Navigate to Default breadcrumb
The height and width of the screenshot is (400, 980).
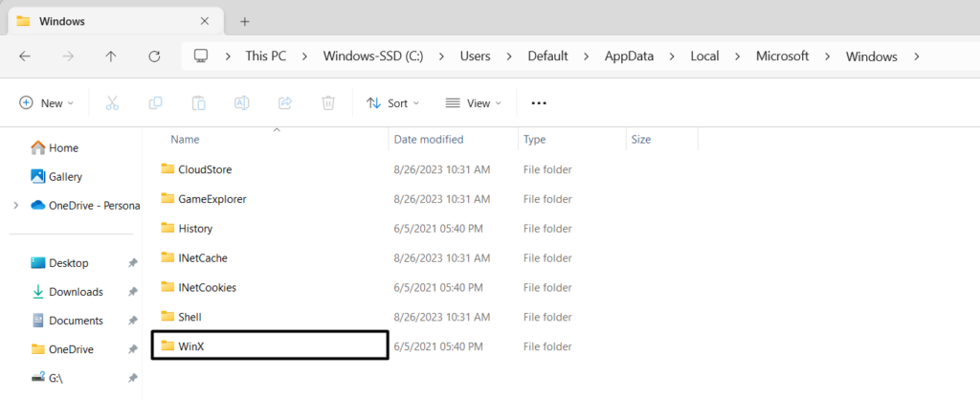click(548, 56)
